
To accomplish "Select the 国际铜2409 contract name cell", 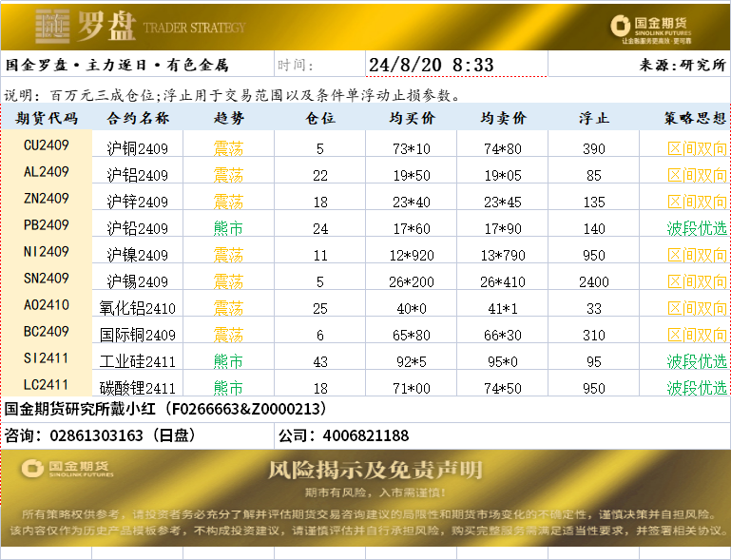I will [x=138, y=330].
